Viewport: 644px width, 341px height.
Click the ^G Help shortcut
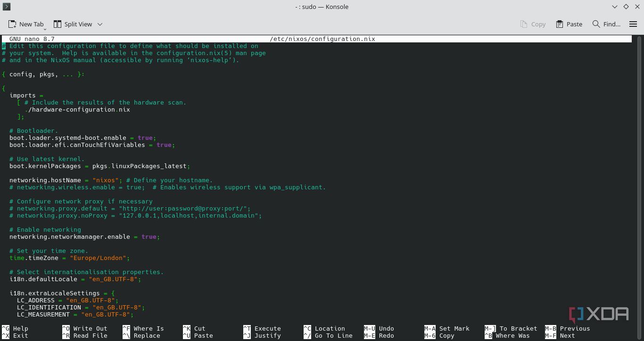(15, 329)
